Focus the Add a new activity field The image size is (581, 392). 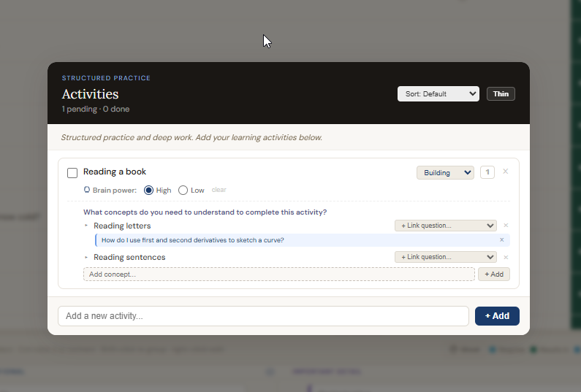pos(263,316)
